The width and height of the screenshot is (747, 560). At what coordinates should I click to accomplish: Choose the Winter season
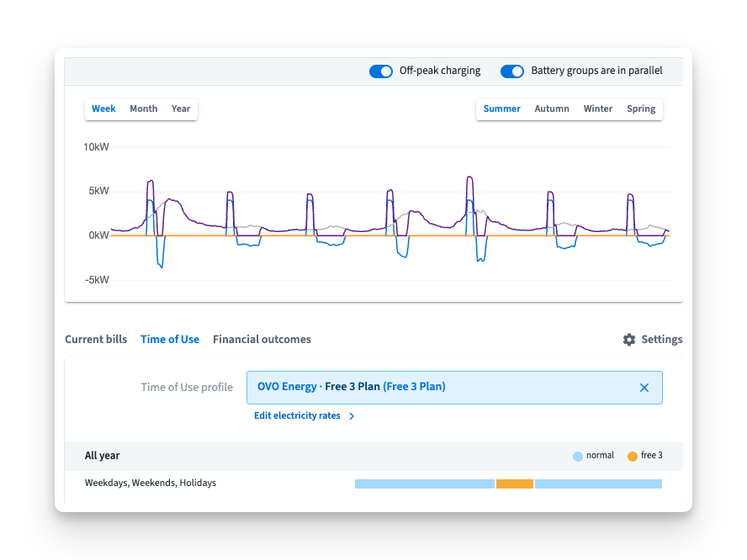(x=598, y=109)
